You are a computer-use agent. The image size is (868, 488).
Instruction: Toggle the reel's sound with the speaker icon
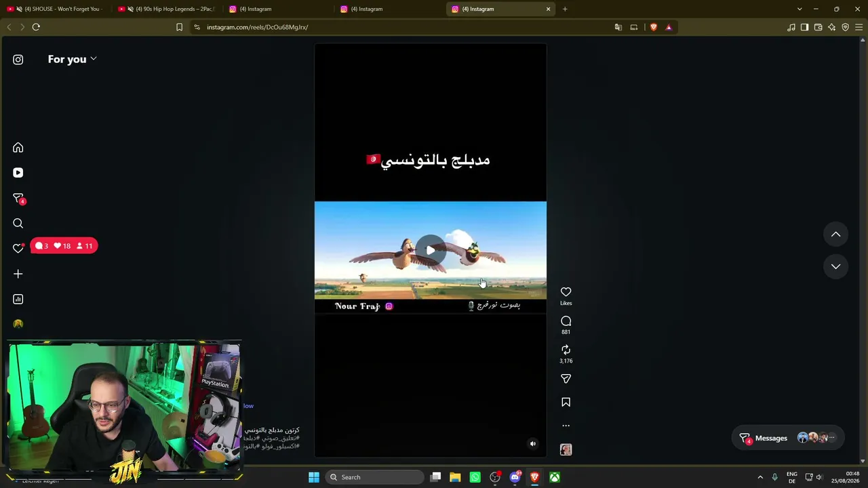[533, 444]
